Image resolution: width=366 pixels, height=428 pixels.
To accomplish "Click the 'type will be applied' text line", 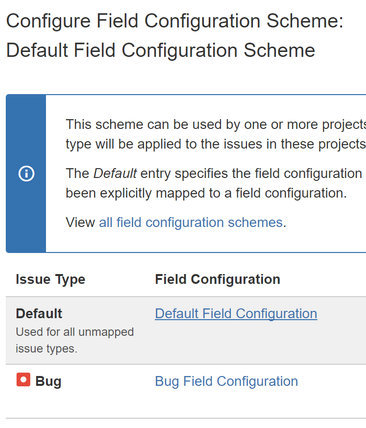I will click(216, 144).
